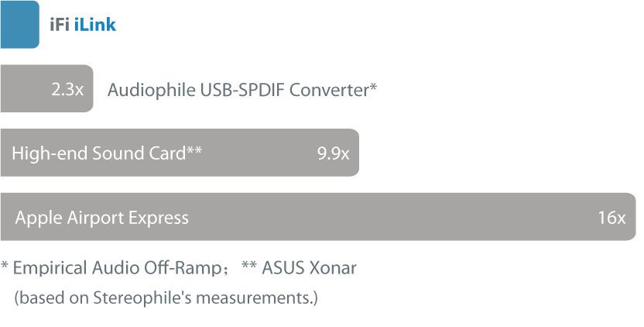Image resolution: width=644 pixels, height=327 pixels.
Task: Click the blue "iLink" product word
Action: [94, 26]
